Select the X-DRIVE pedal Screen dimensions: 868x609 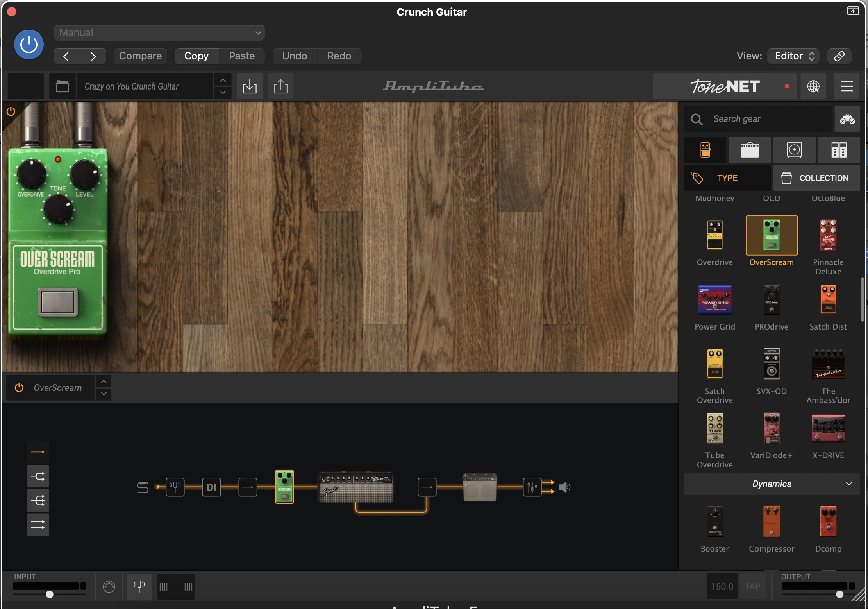[x=828, y=428]
